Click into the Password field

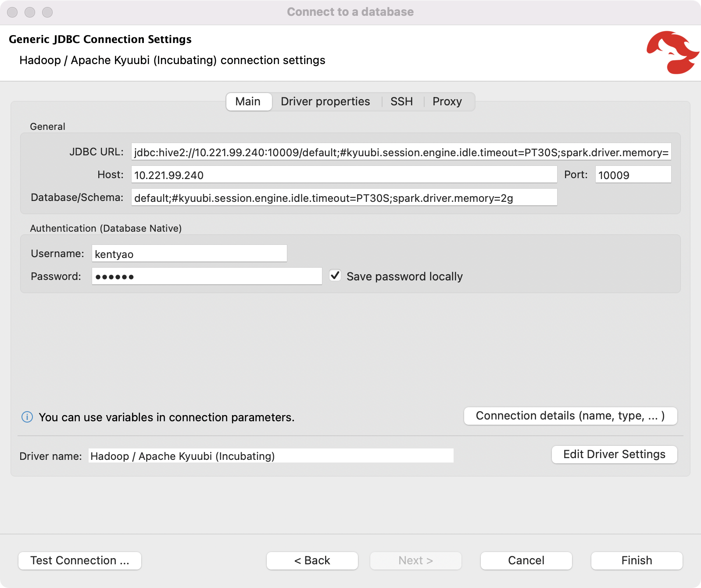click(207, 276)
